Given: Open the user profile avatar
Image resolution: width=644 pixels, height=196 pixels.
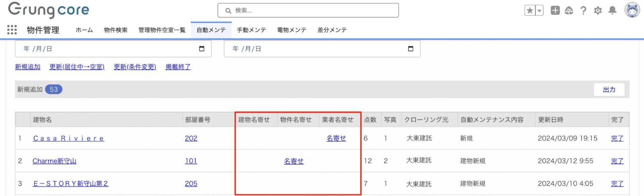Looking at the screenshot, I should [632, 10].
